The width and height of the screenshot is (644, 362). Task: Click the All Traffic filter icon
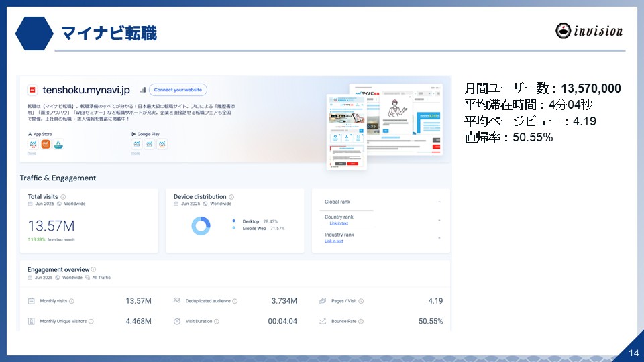point(87,278)
